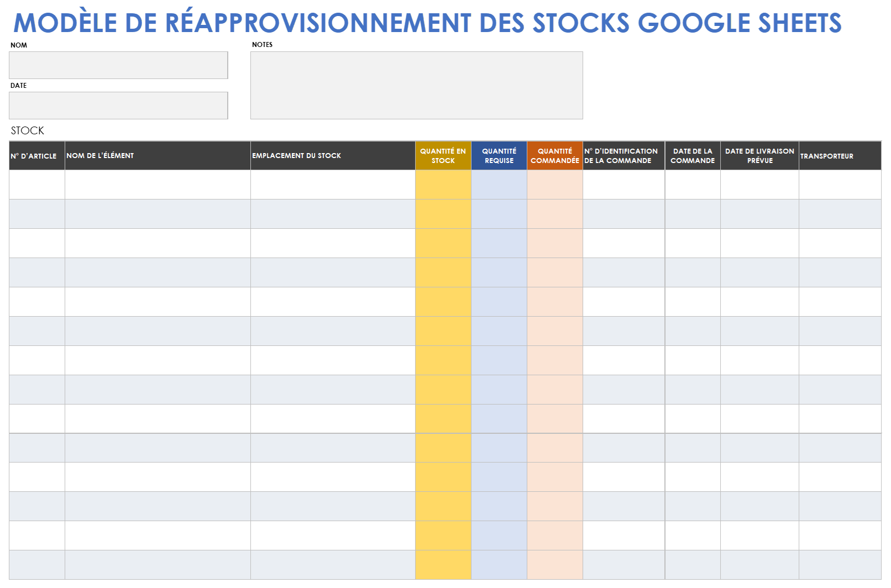Select the DATE DE LIVRAISON PRÉVUE header

760,156
